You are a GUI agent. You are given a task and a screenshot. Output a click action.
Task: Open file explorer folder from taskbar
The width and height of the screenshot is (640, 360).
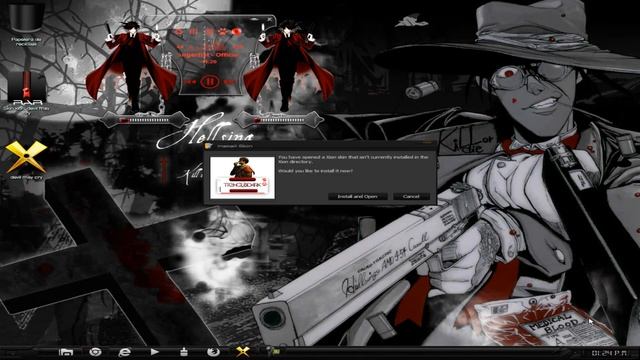(66, 352)
